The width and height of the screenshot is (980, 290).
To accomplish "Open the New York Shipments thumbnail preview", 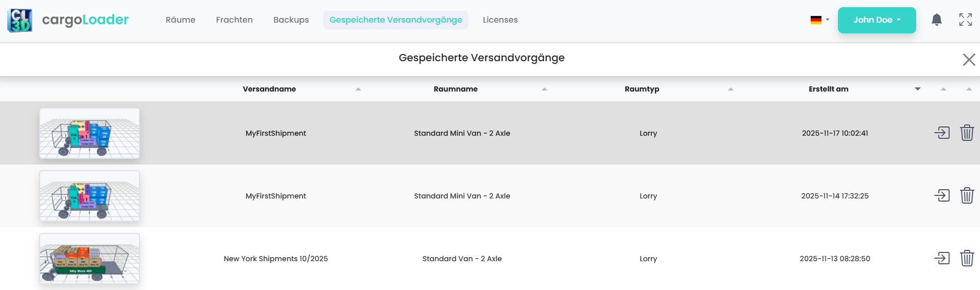I will (90, 259).
